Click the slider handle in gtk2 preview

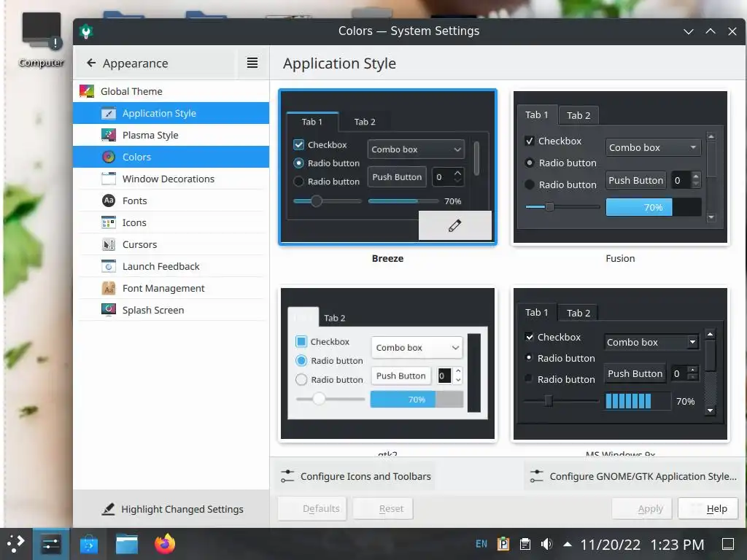319,399
